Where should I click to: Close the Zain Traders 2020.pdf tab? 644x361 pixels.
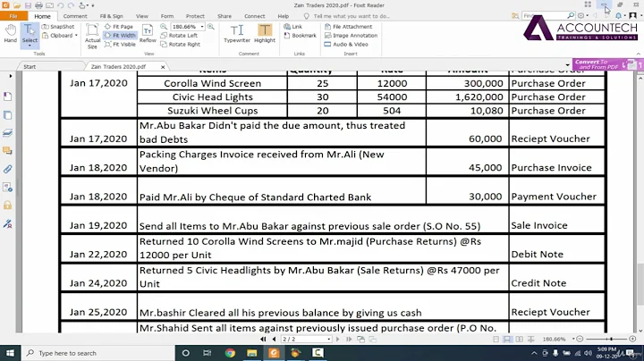[x=163, y=67]
